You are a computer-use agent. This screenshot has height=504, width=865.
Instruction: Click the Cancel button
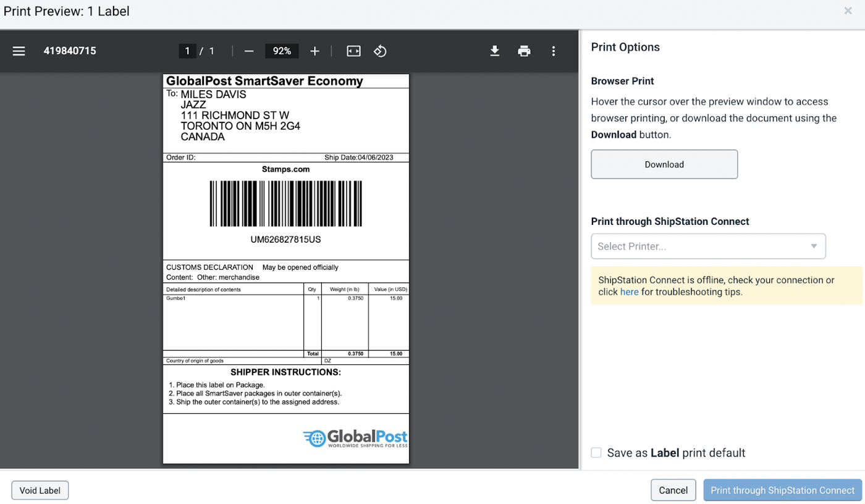pyautogui.click(x=673, y=490)
